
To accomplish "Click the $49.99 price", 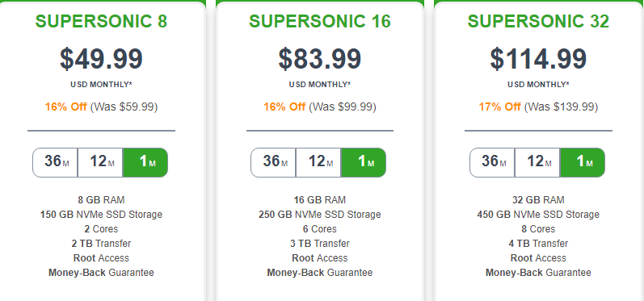I will point(102,59).
